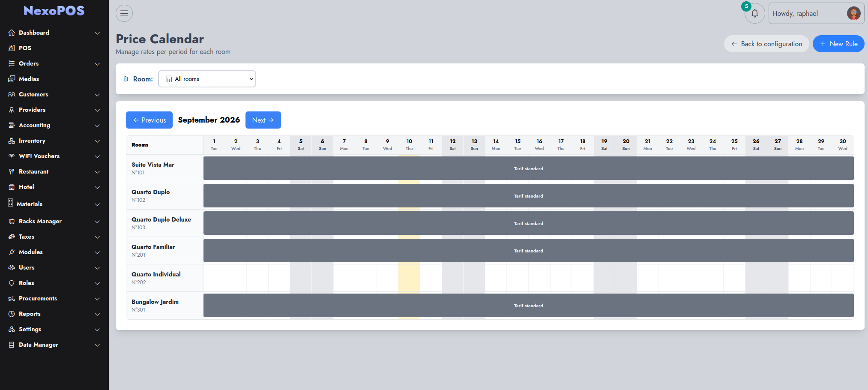Go to Next month

(263, 120)
